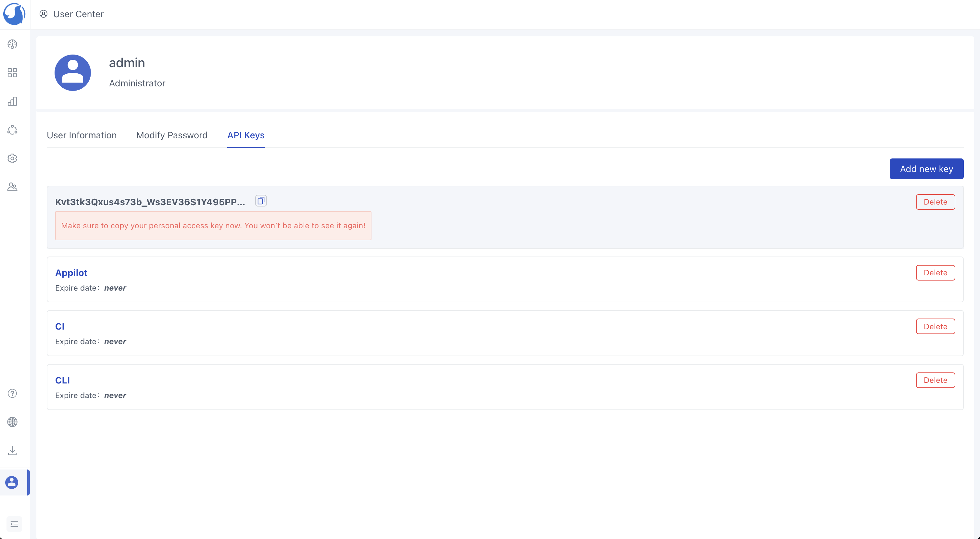Open the CLI key details link
Image resolution: width=980 pixels, height=539 pixels.
62,380
